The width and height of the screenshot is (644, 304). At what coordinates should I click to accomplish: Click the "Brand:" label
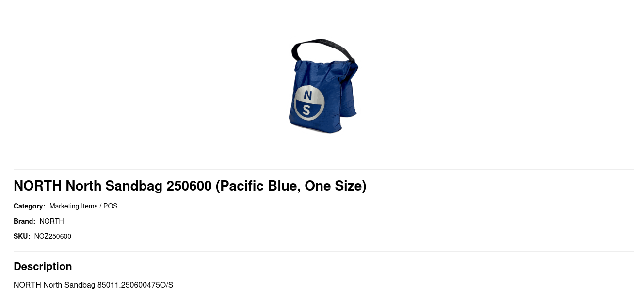click(x=24, y=221)
